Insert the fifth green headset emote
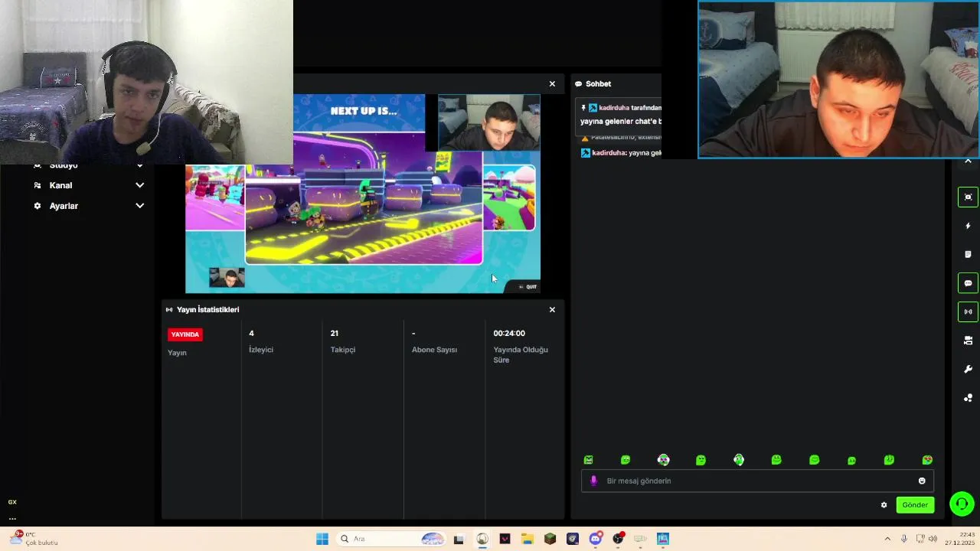The height and width of the screenshot is (551, 980). pyautogui.click(x=739, y=460)
